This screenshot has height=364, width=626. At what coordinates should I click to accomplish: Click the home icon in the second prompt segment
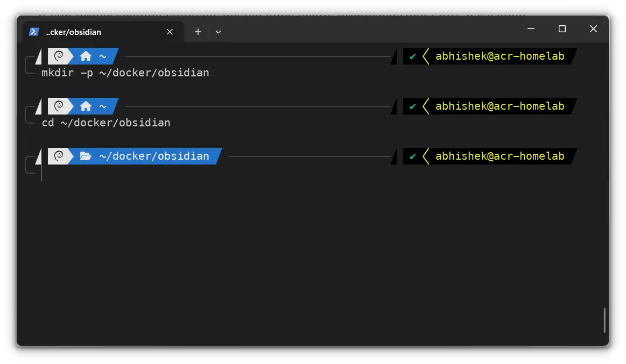pyautogui.click(x=86, y=105)
